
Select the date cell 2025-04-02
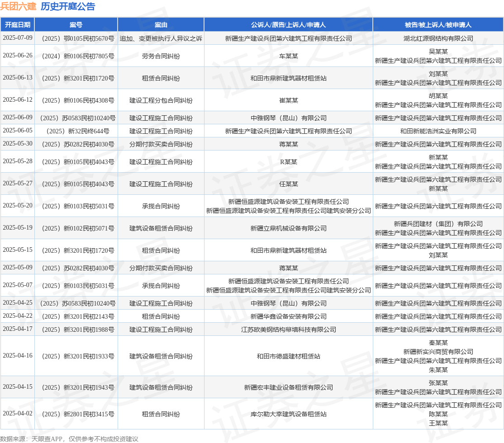point(18,414)
